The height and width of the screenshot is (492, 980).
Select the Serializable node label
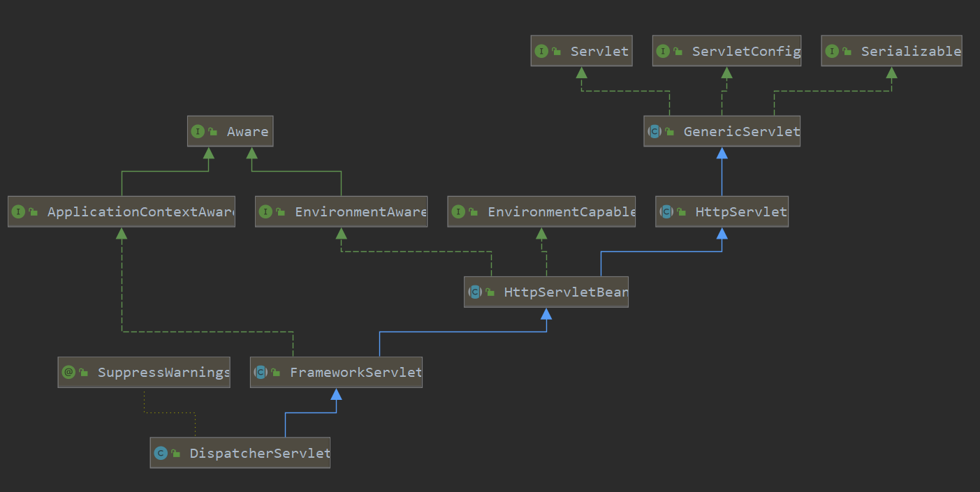910,51
